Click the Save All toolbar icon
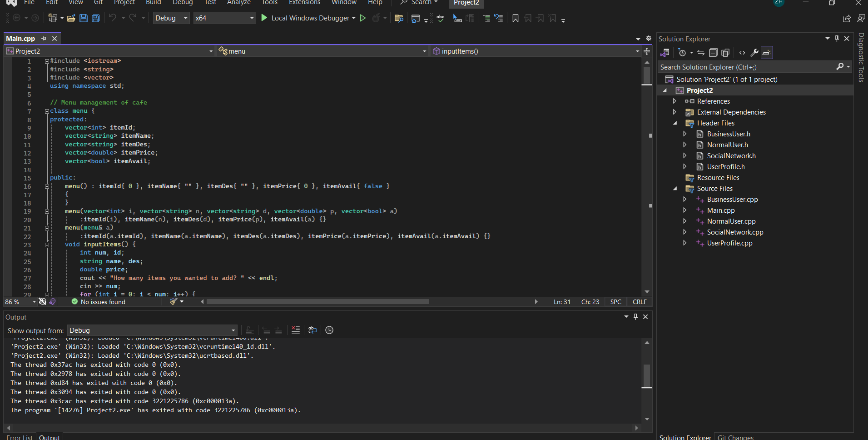This screenshot has height=440, width=868. click(96, 18)
